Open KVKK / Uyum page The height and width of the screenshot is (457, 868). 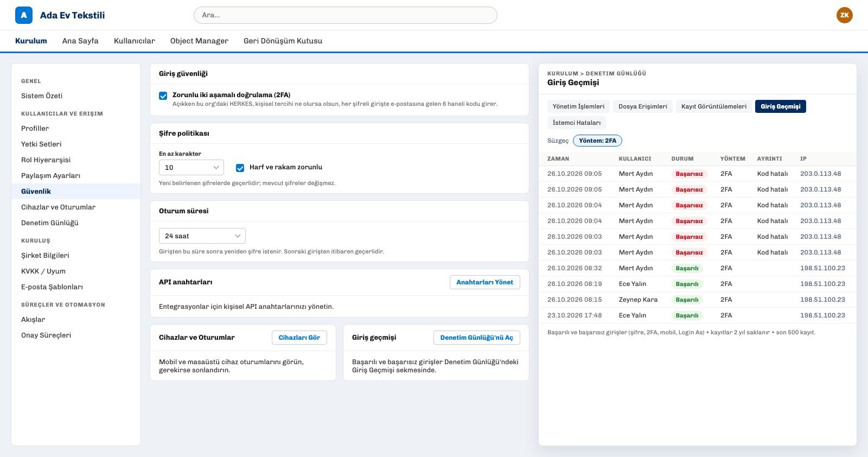[76, 271]
